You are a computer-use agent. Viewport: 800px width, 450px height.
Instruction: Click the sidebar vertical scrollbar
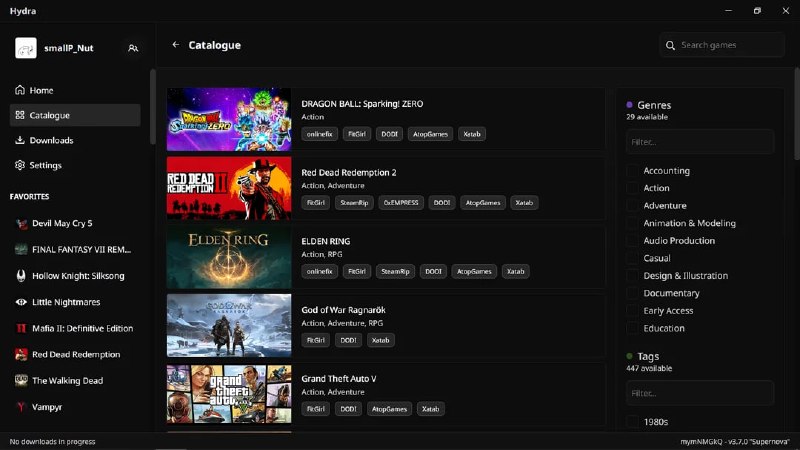coord(153,107)
